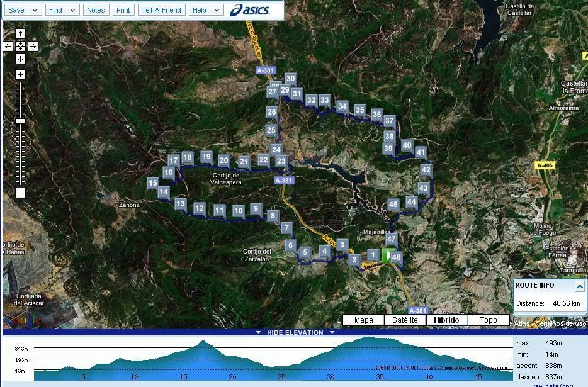Click the ascent 838m value

[553, 366]
